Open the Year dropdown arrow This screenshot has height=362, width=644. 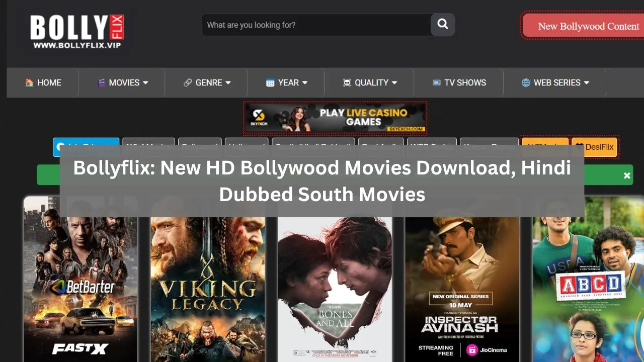[x=305, y=82]
